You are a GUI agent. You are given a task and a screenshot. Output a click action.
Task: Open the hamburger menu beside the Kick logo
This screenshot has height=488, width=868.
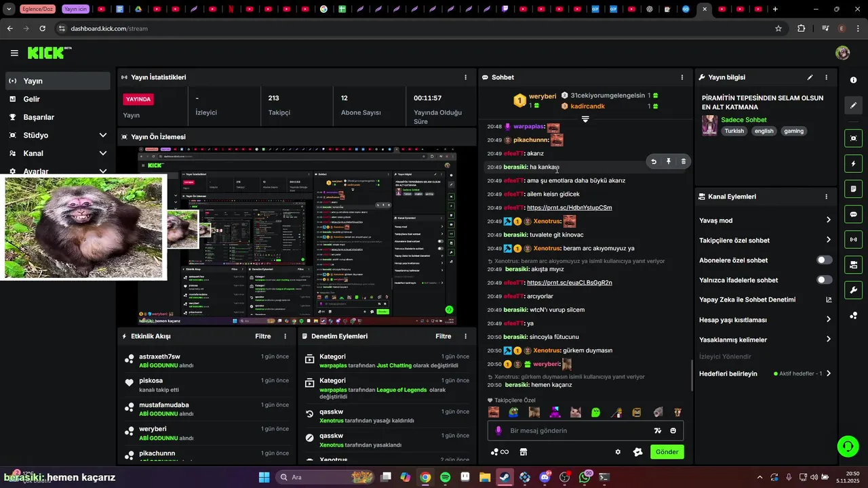14,53
